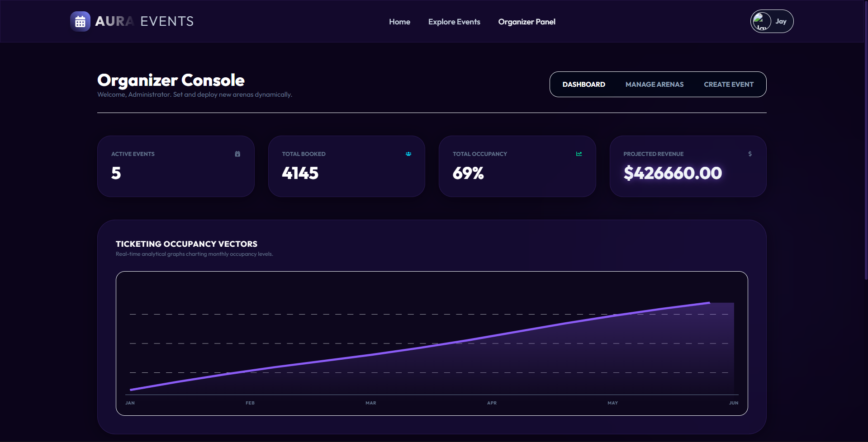868x442 pixels.
Task: Click the Projected Revenue value $426660.00
Action: click(673, 173)
